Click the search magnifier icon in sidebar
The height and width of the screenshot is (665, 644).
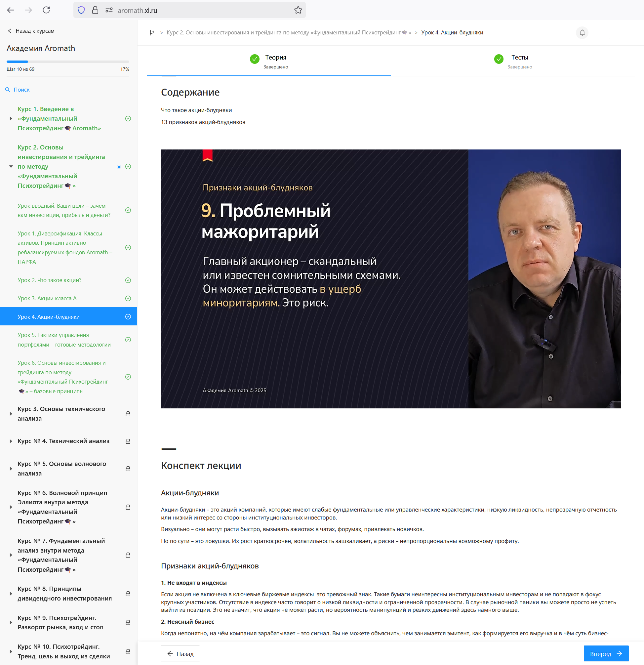tap(8, 90)
